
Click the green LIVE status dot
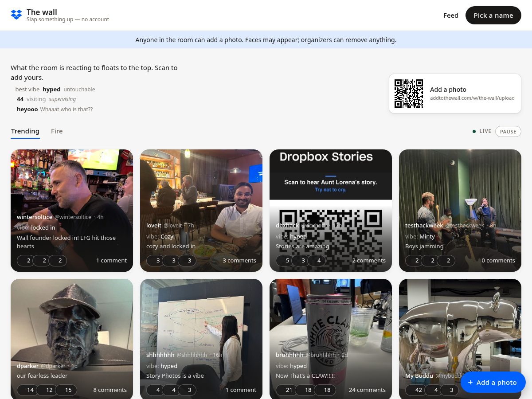(x=474, y=131)
